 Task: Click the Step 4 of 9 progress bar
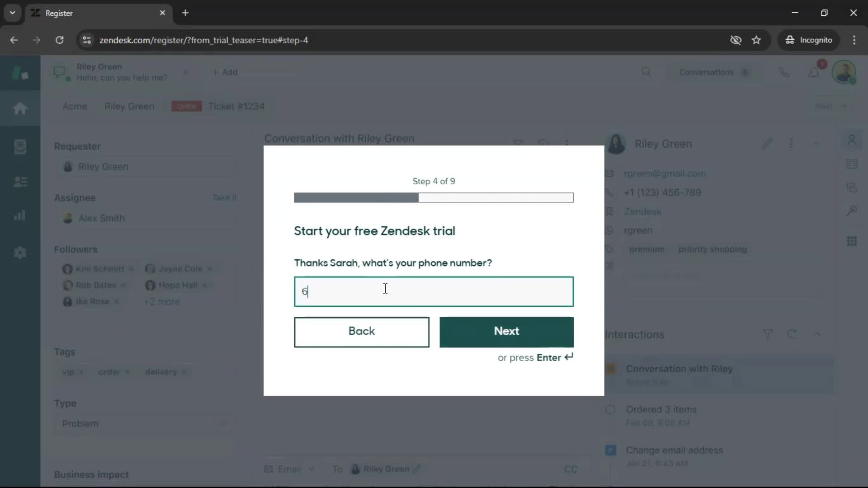pyautogui.click(x=434, y=197)
